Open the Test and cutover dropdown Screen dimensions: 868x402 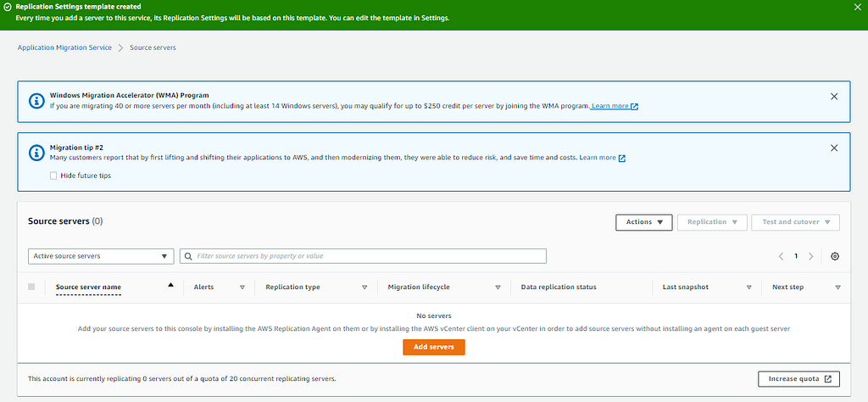tap(795, 222)
